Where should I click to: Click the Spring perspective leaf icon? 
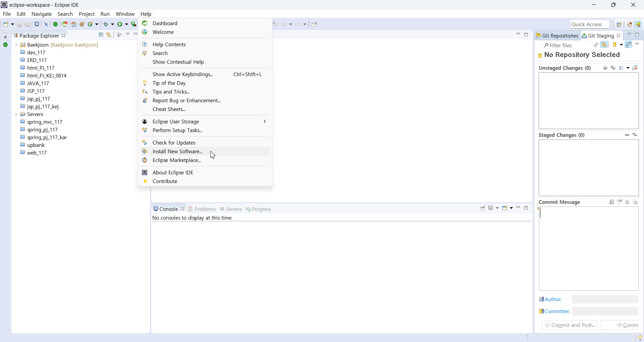coord(638,24)
